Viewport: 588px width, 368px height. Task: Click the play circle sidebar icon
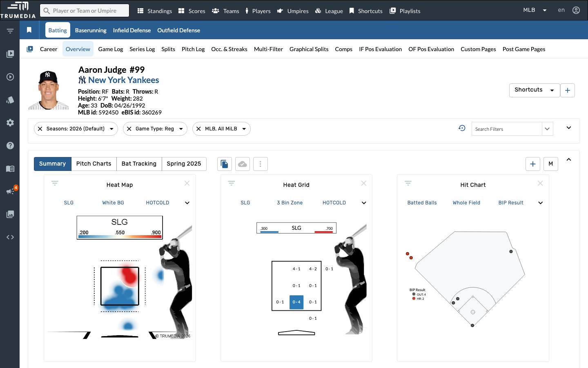point(10,77)
